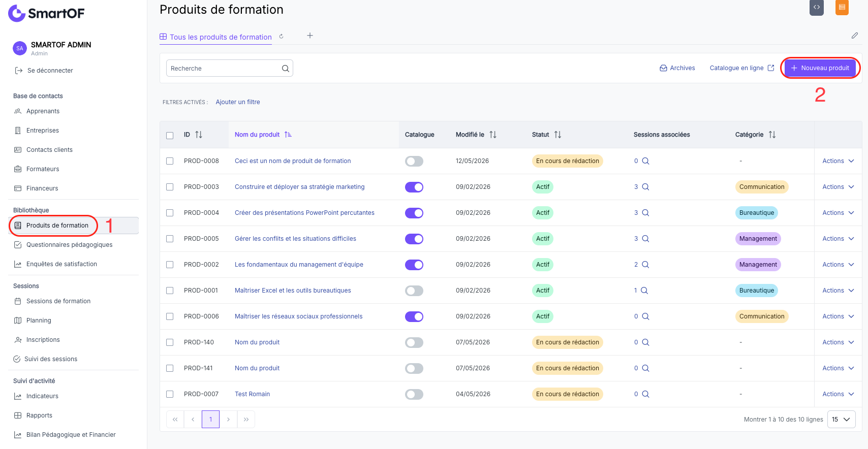Click the SmartOF logo

(x=46, y=13)
